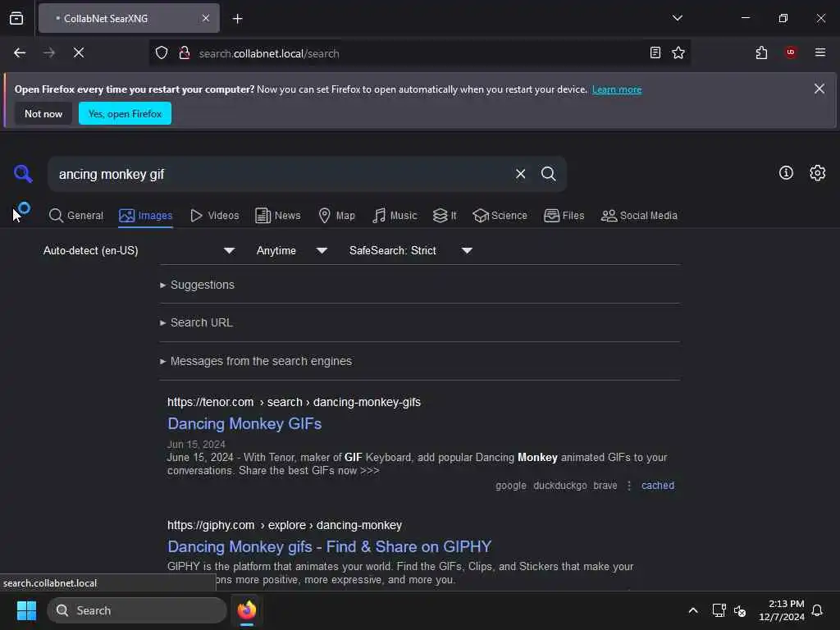Open the taskbar clock showing 2:13 PM
This screenshot has width=840, height=630.
point(781,610)
